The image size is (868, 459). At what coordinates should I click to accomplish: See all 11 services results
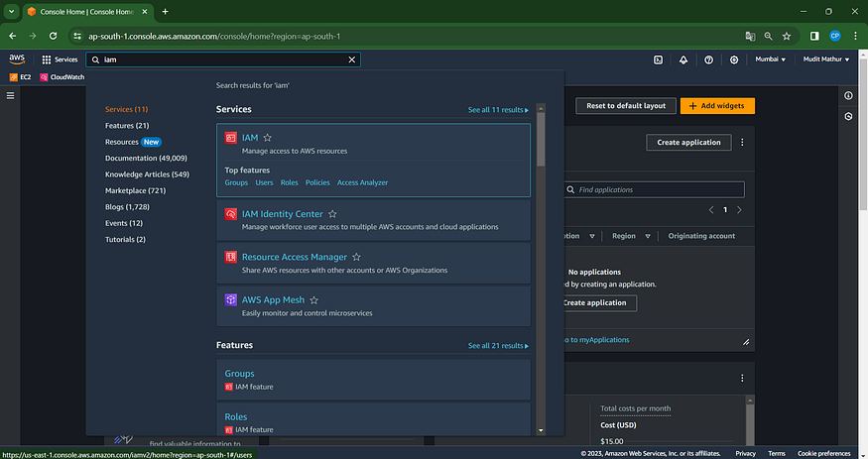tap(498, 110)
